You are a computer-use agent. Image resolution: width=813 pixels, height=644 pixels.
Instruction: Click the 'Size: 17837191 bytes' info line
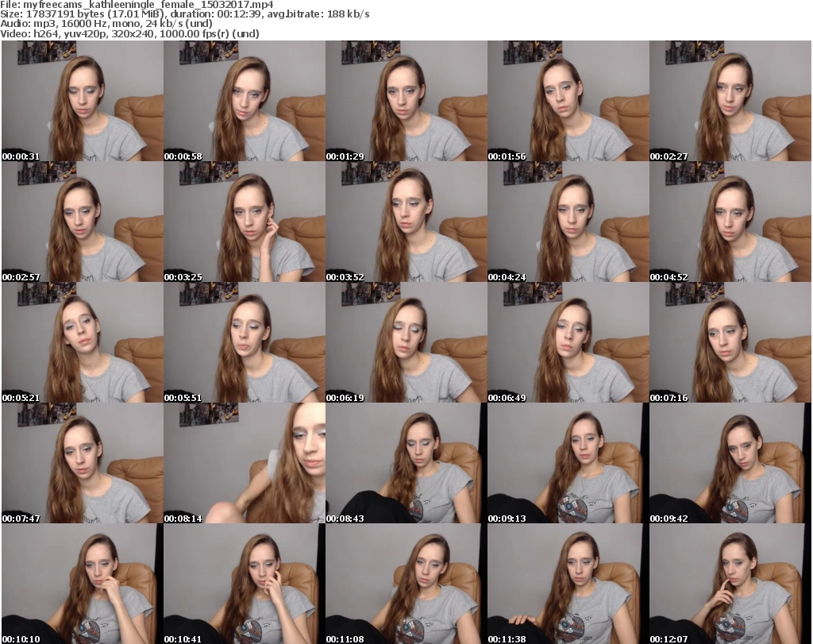click(x=184, y=14)
